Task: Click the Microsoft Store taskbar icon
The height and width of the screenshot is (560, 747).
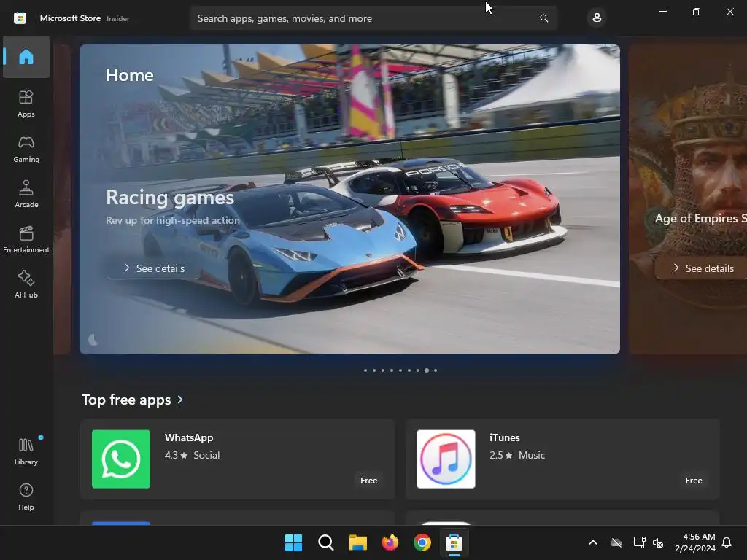Action: pyautogui.click(x=454, y=542)
